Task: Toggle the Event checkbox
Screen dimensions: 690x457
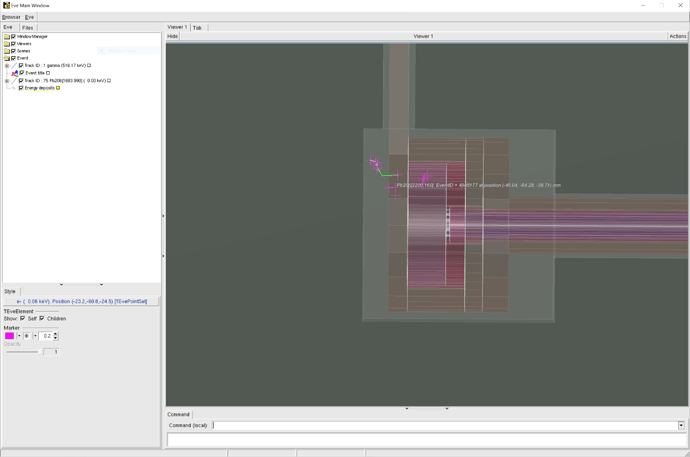Action: (13, 58)
